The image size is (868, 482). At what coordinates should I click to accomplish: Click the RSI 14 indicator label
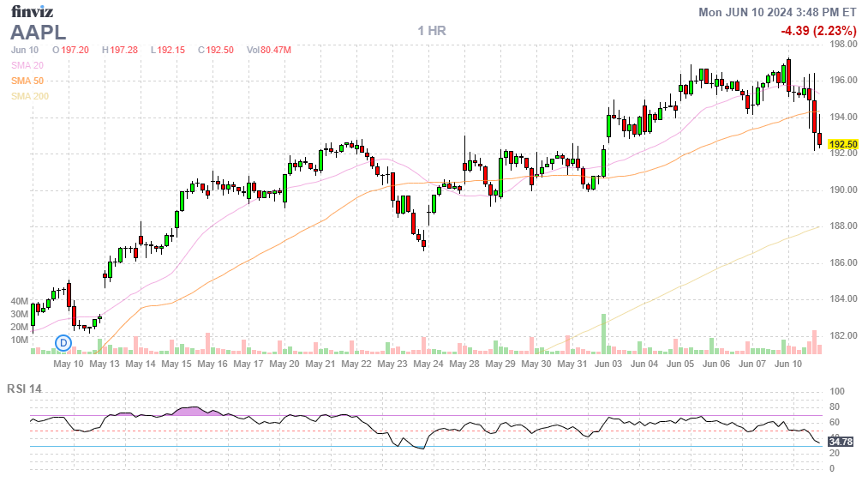click(24, 389)
